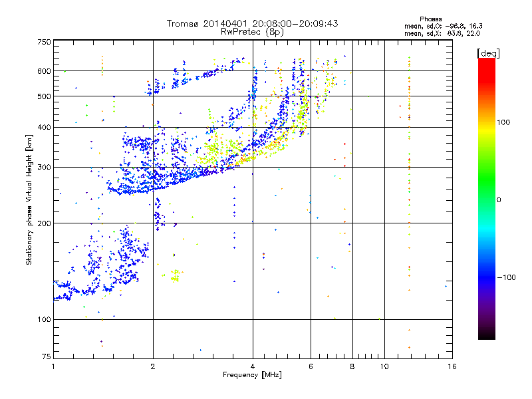Image resolution: width=532 pixels, height=399 pixels.
Task: Click the 'Frequency [MHz]' axis label
Action: [x=252, y=375]
